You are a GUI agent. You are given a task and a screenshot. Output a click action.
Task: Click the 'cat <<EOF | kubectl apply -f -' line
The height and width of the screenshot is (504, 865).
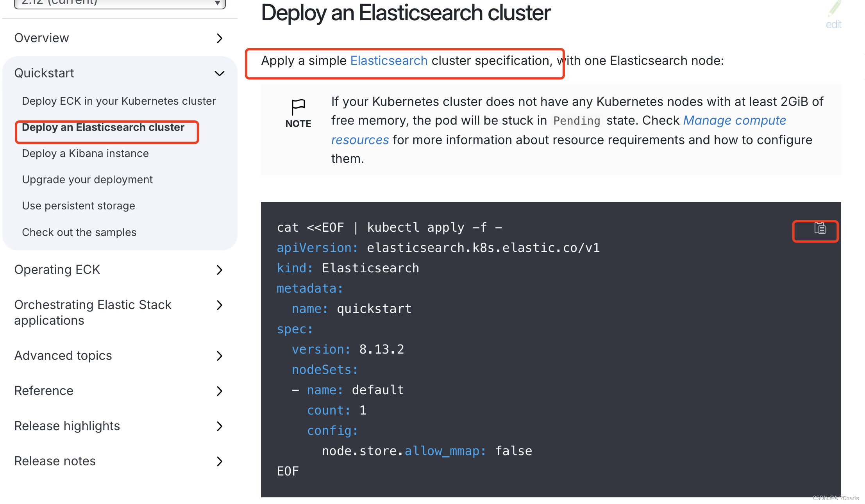coord(390,227)
